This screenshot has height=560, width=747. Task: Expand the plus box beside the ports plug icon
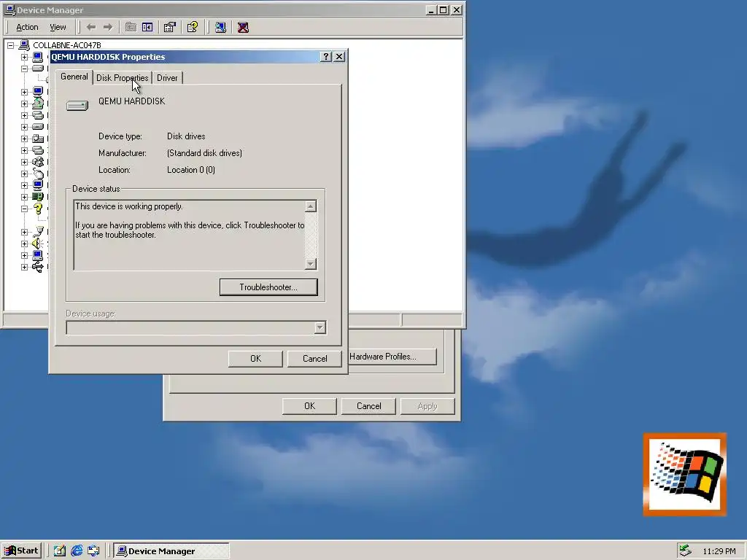coord(24,232)
